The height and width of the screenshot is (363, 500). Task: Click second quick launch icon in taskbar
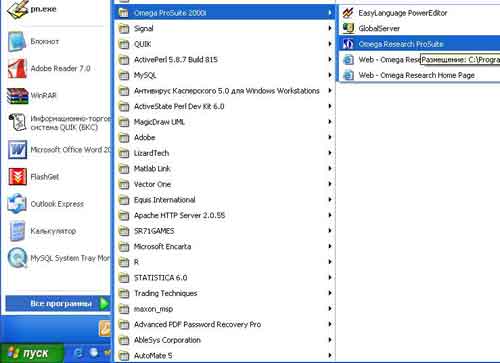pyautogui.click(x=94, y=353)
